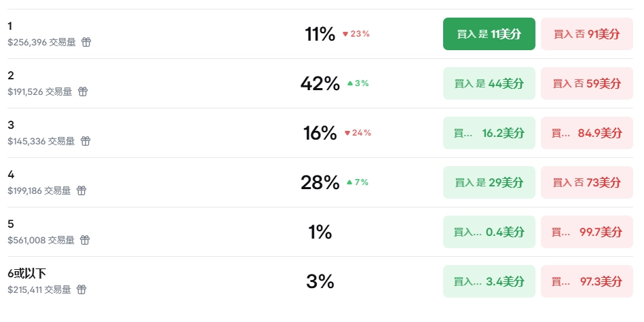Screen dimensions: 644x322
Task: Buy Yes at 16.2美分 for option 3
Action: (x=489, y=133)
